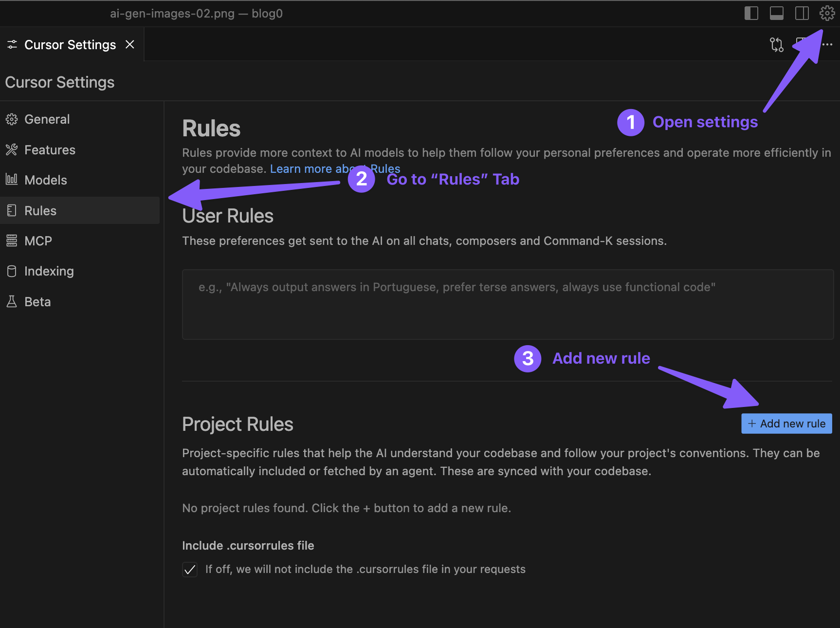Click the window title 'ai-gen-images-02.png — blog0'
Image resolution: width=840 pixels, height=628 pixels.
click(x=196, y=13)
